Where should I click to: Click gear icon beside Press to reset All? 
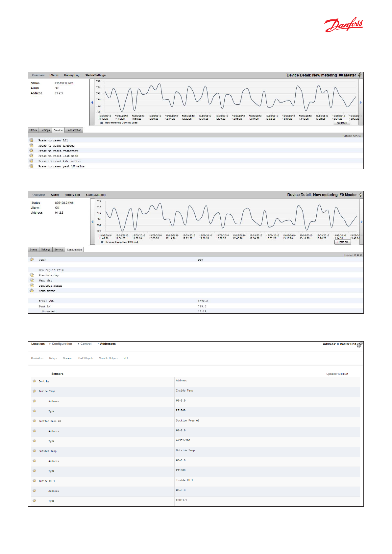31,140
